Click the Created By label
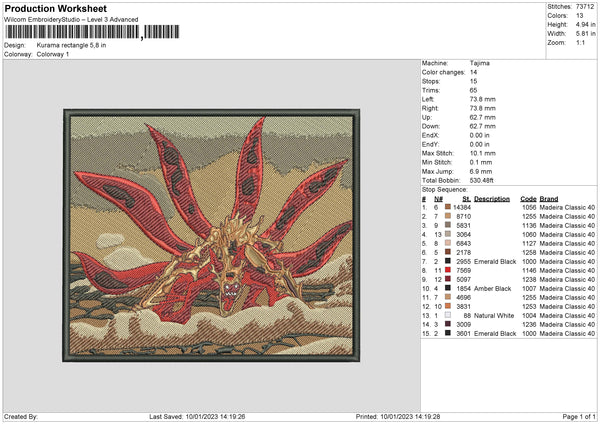This screenshot has height=424, width=600. coord(21,416)
